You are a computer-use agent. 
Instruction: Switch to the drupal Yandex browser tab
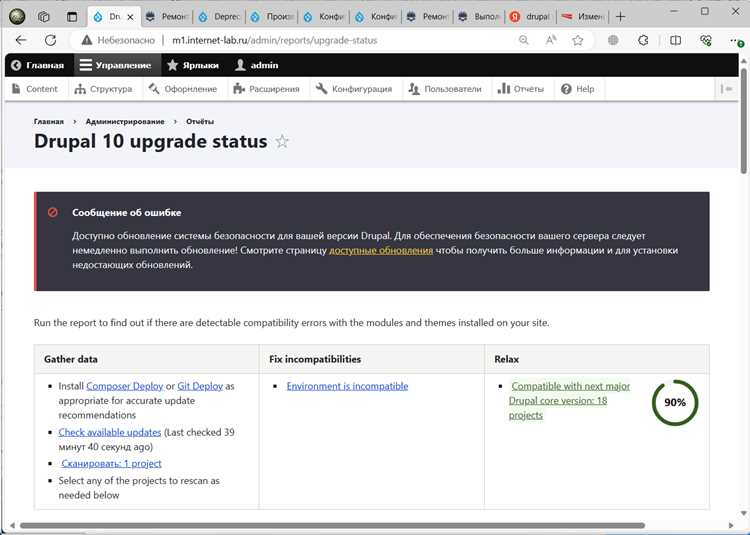coord(530,17)
